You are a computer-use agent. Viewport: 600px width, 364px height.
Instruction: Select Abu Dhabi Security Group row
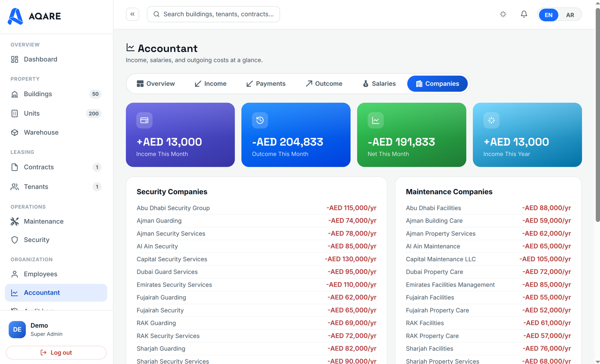pyautogui.click(x=256, y=208)
